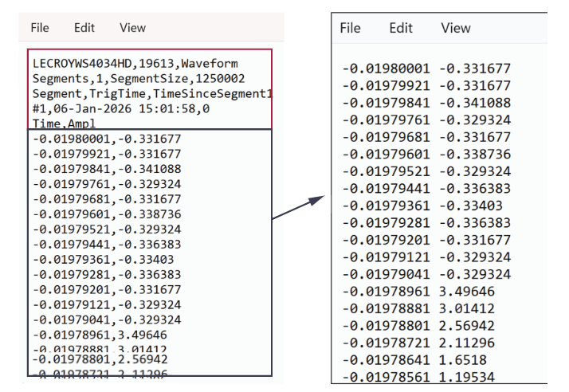The image size is (569, 392).
Task: Open Edit menu in left Notepad window
Action: 84,28
